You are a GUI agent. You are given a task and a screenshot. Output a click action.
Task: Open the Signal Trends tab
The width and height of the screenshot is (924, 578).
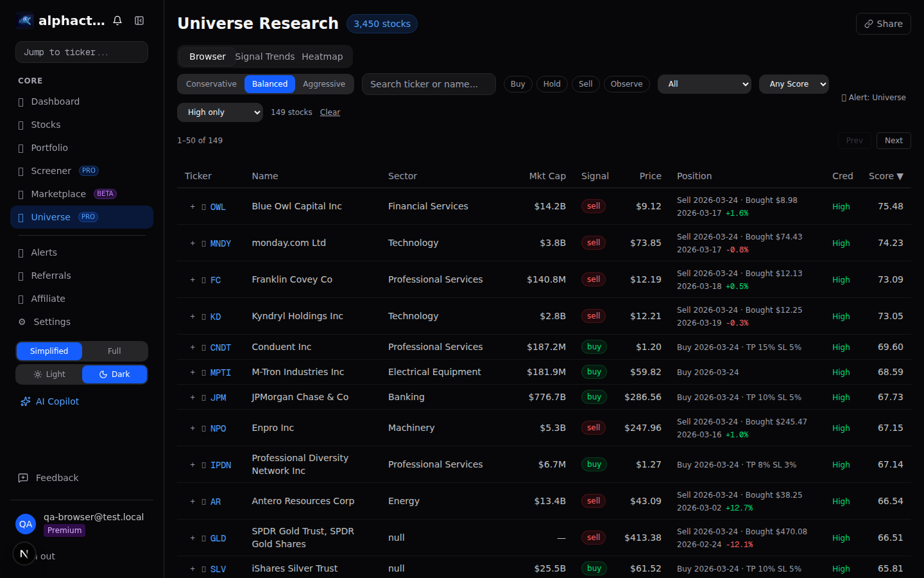[265, 57]
